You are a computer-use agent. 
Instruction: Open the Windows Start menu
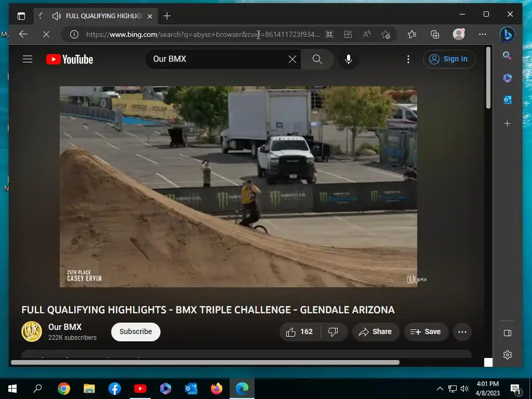[12, 389]
